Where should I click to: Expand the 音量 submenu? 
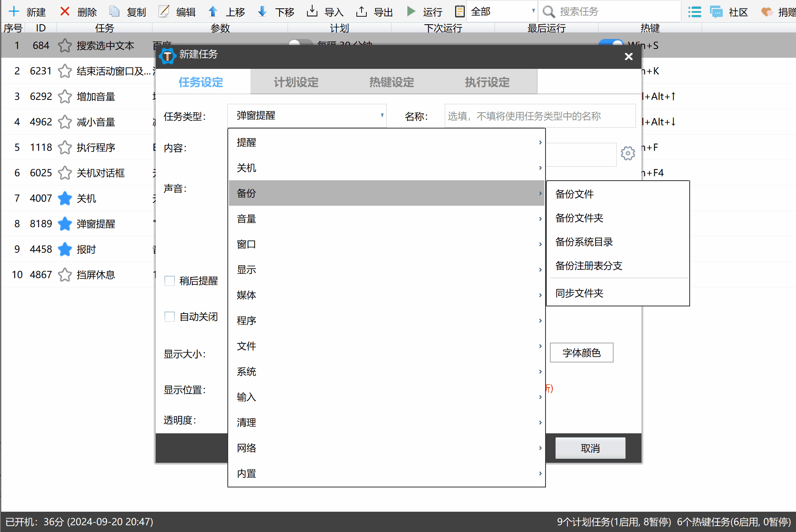coord(386,219)
